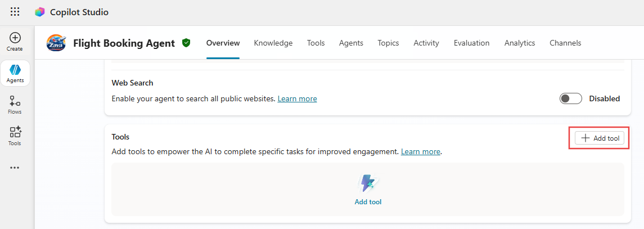Switch to the Channels tab

coord(565,43)
